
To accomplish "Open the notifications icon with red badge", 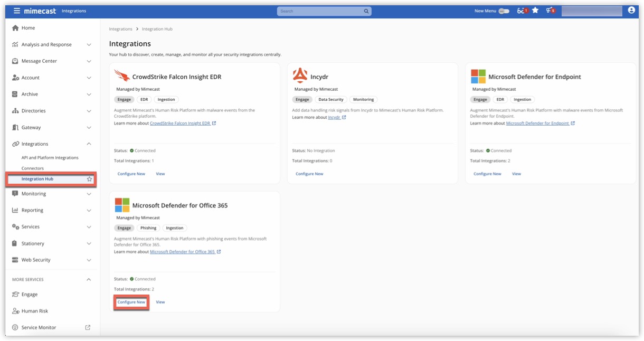I will coord(550,10).
